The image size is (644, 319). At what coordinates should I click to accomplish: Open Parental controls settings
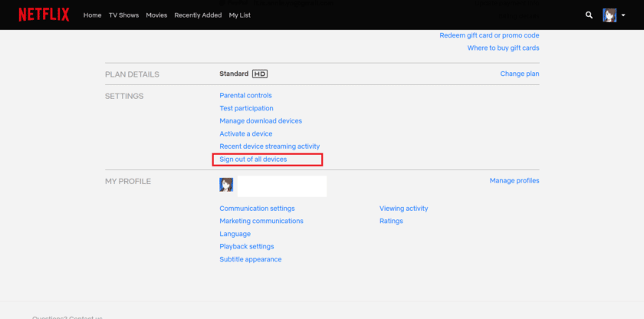pos(245,95)
